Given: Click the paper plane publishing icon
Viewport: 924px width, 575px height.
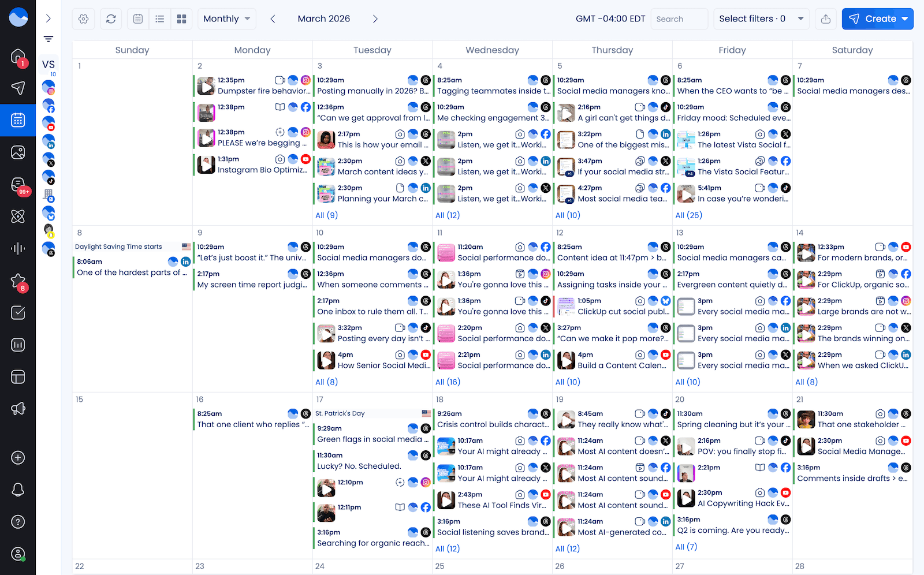Looking at the screenshot, I should (18, 88).
